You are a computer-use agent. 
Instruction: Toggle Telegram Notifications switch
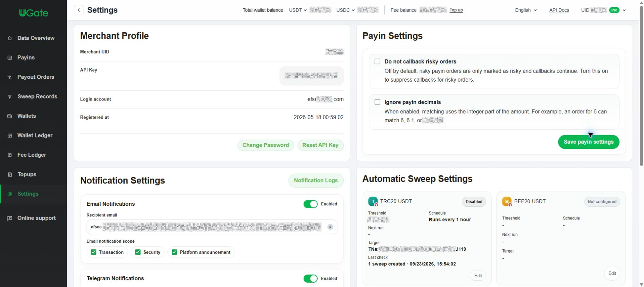(311, 279)
